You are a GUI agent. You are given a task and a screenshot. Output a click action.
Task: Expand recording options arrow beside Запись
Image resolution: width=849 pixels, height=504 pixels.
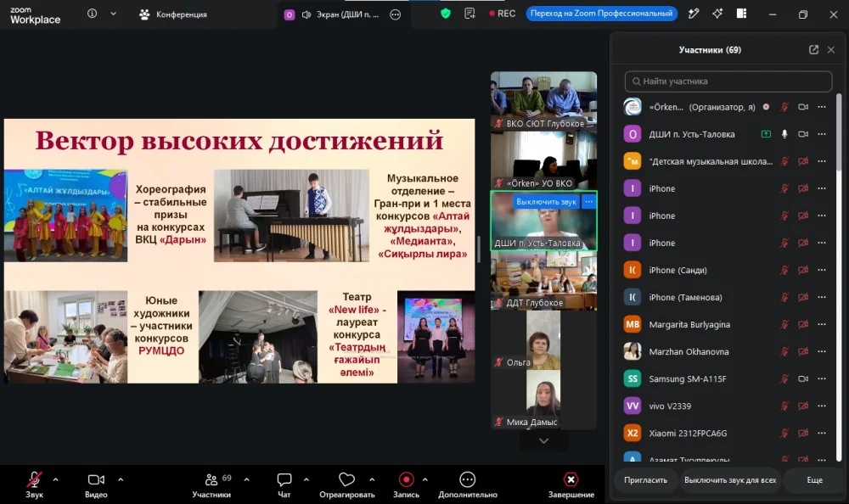pyautogui.click(x=424, y=479)
